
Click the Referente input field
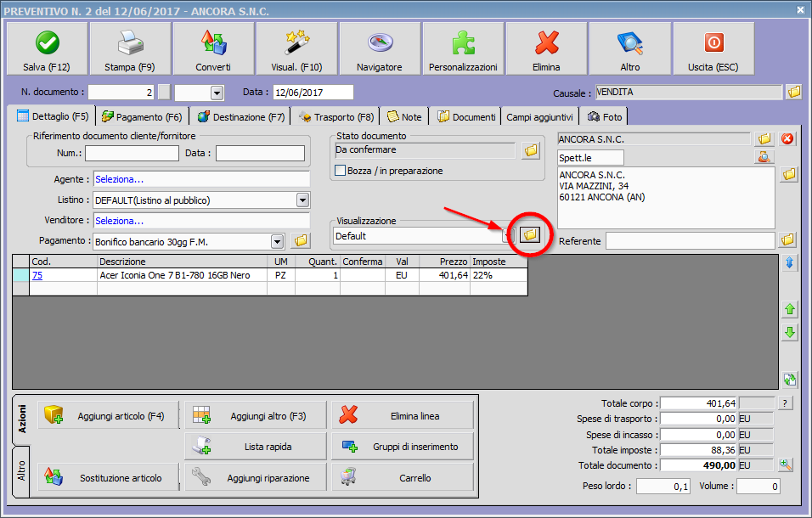tap(690, 241)
